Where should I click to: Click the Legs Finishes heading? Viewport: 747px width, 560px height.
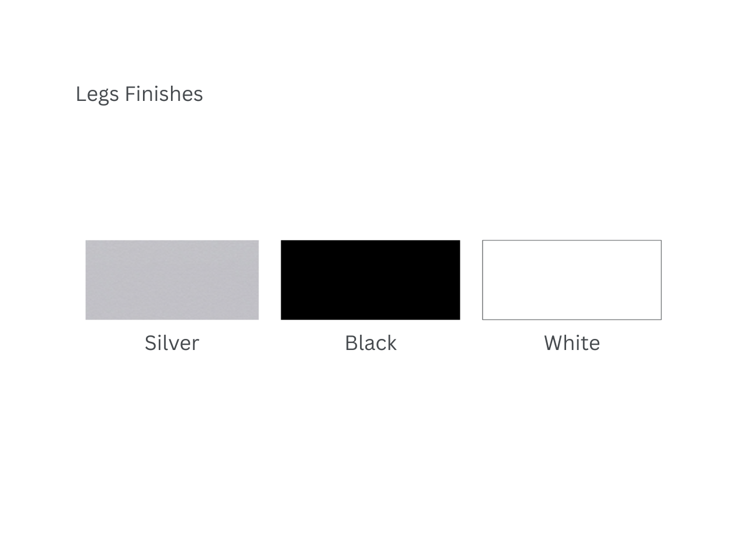coord(139,94)
